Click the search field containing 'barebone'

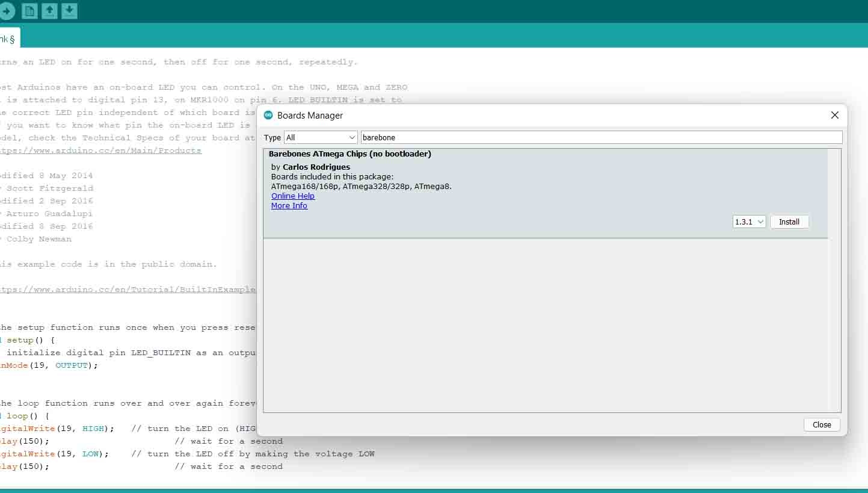point(601,137)
